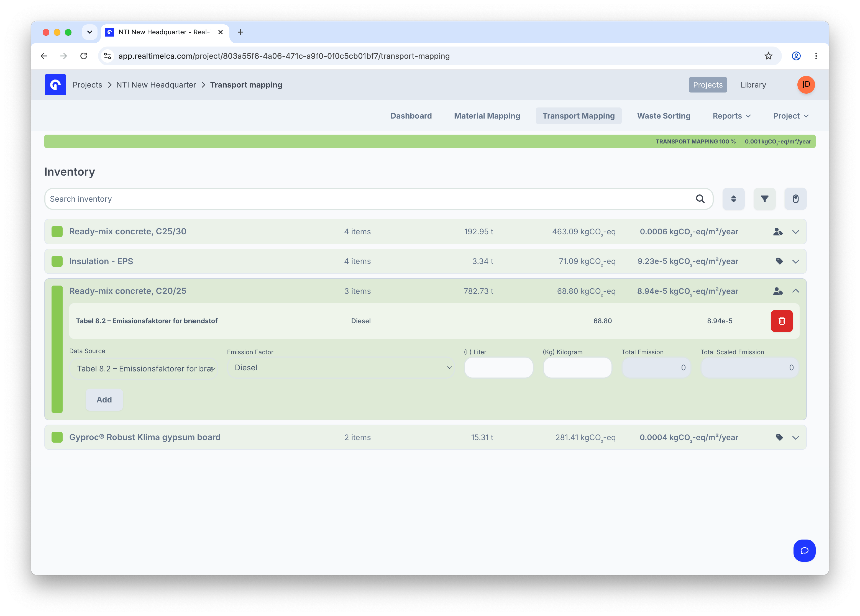Click the (L) Liter input field
860x616 pixels.
tap(499, 368)
